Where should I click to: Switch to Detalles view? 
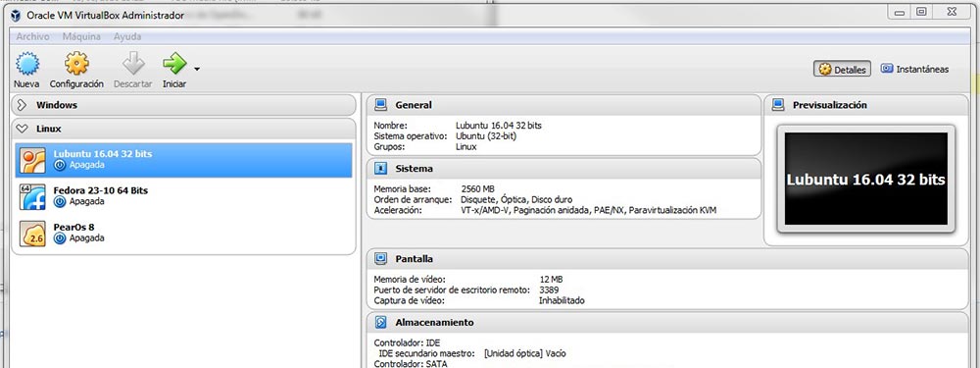click(x=843, y=70)
